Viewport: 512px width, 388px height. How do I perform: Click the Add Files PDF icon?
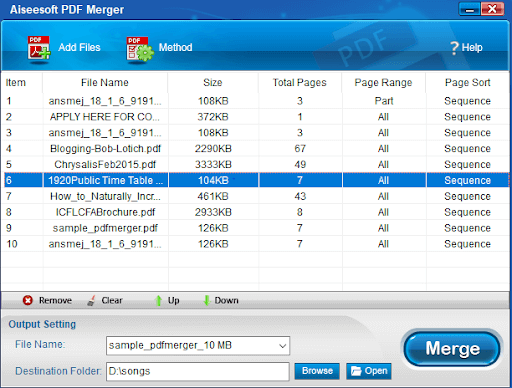point(39,48)
